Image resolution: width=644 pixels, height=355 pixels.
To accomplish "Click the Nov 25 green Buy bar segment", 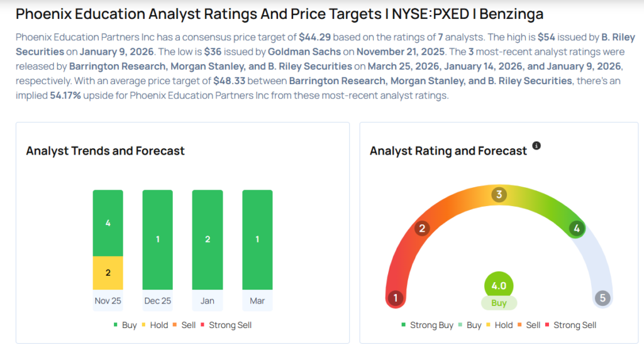I will point(108,223).
